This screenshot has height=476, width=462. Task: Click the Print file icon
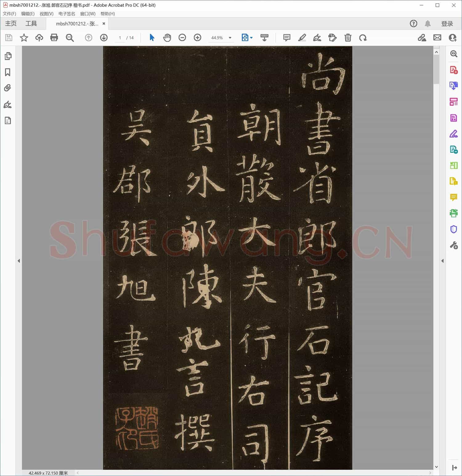click(54, 38)
